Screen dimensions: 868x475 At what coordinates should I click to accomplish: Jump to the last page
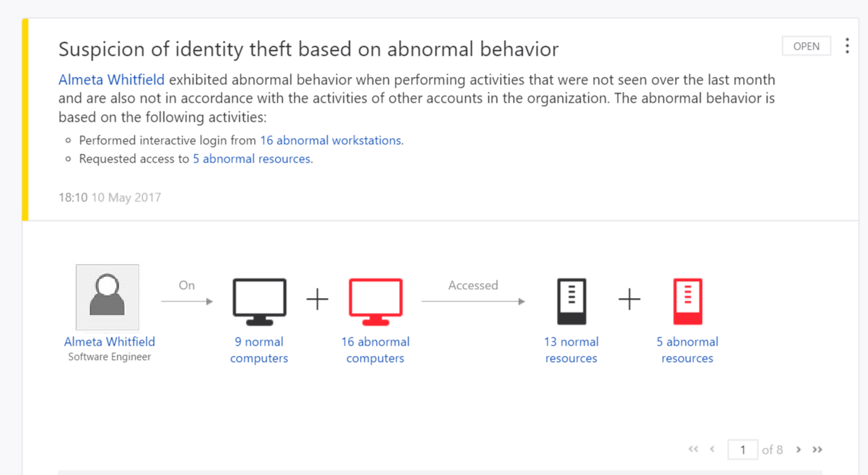click(818, 449)
